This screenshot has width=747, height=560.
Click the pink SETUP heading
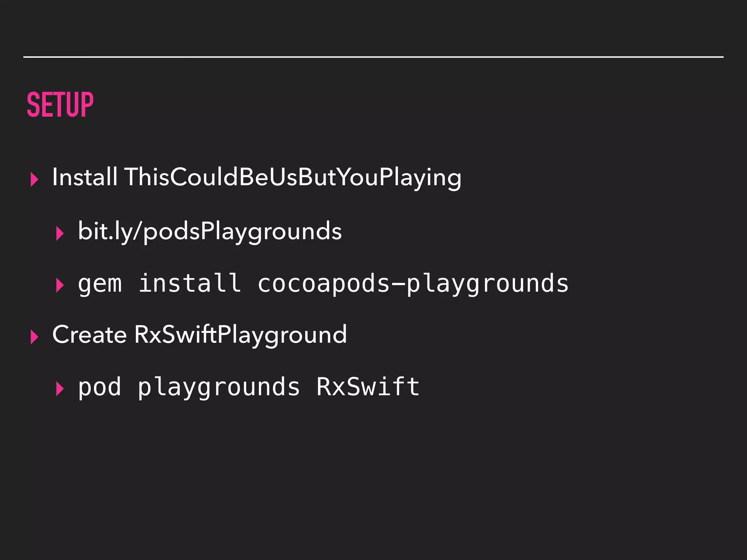pyautogui.click(x=60, y=105)
